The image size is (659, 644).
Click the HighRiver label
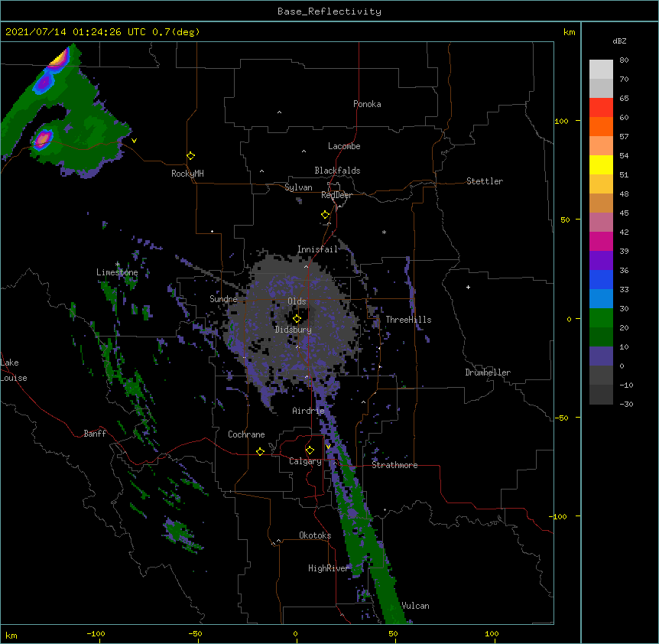329,568
